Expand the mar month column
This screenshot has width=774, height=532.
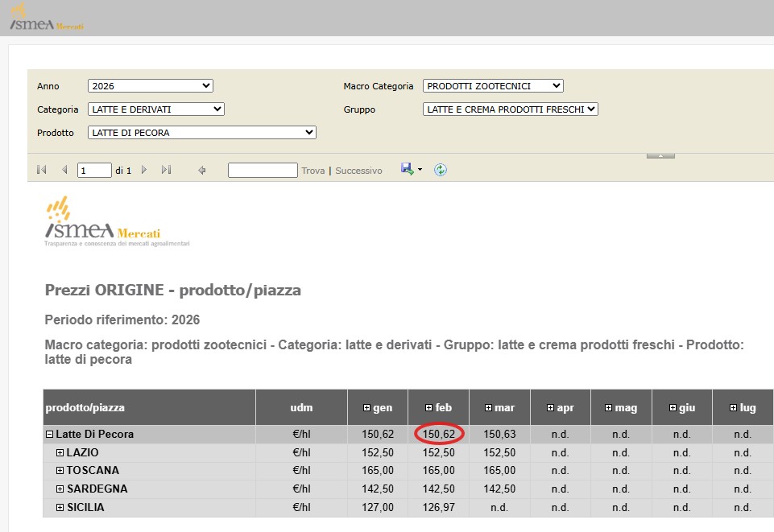[x=488, y=408]
